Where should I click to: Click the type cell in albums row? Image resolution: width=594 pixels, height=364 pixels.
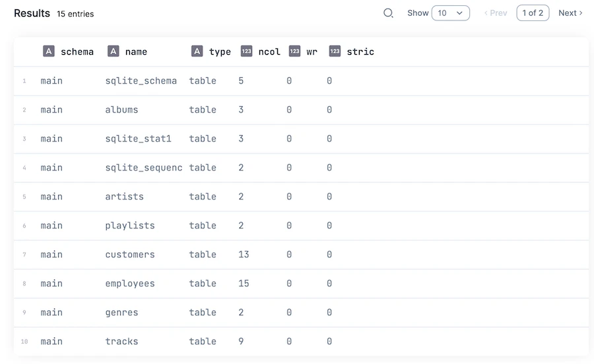point(203,109)
